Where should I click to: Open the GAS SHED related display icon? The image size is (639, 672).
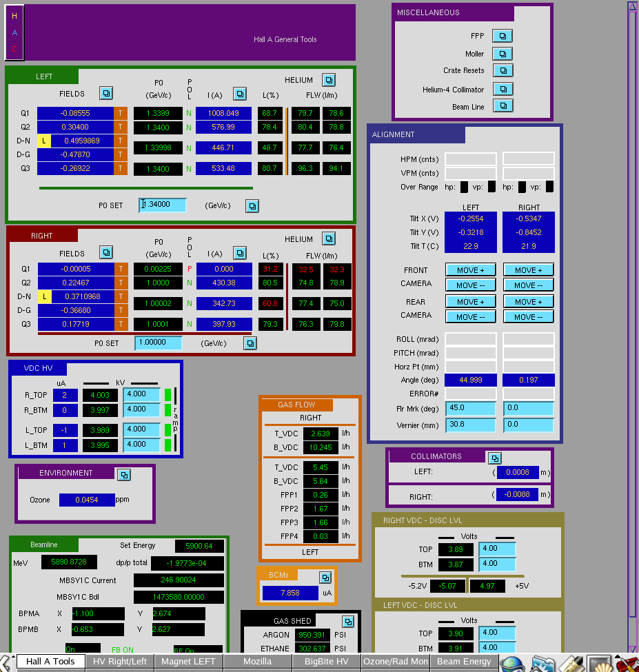(x=348, y=622)
